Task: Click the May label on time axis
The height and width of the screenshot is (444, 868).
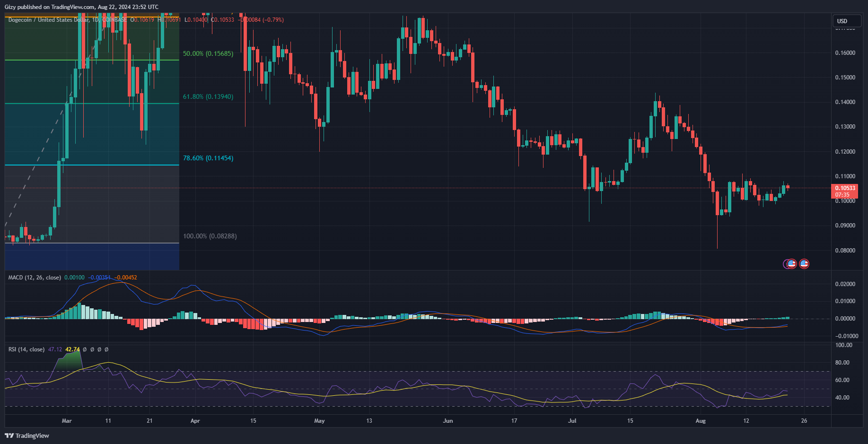Action: (319, 421)
